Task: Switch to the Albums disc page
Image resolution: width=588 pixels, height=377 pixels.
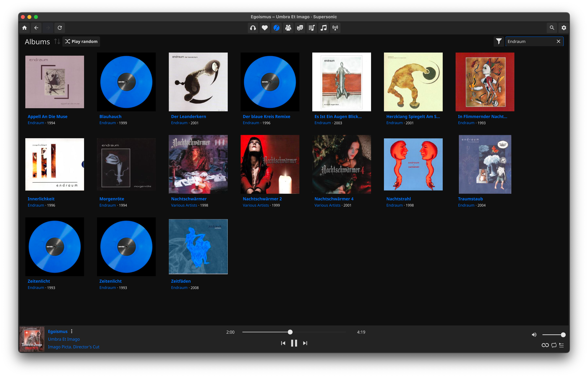Action: 276,28
